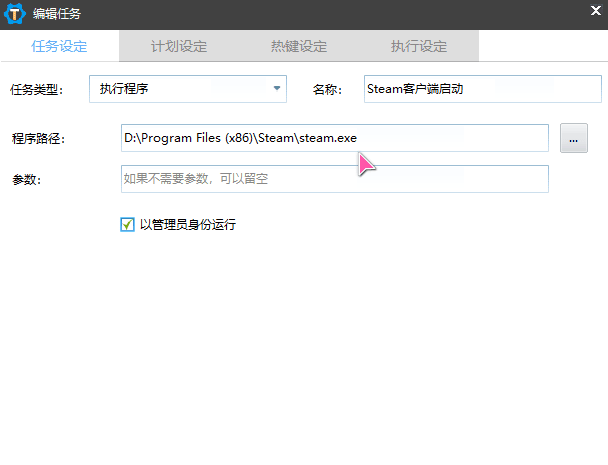The image size is (608, 465).
Task: Switch to the 任务设定 tab
Action: pyautogui.click(x=59, y=46)
